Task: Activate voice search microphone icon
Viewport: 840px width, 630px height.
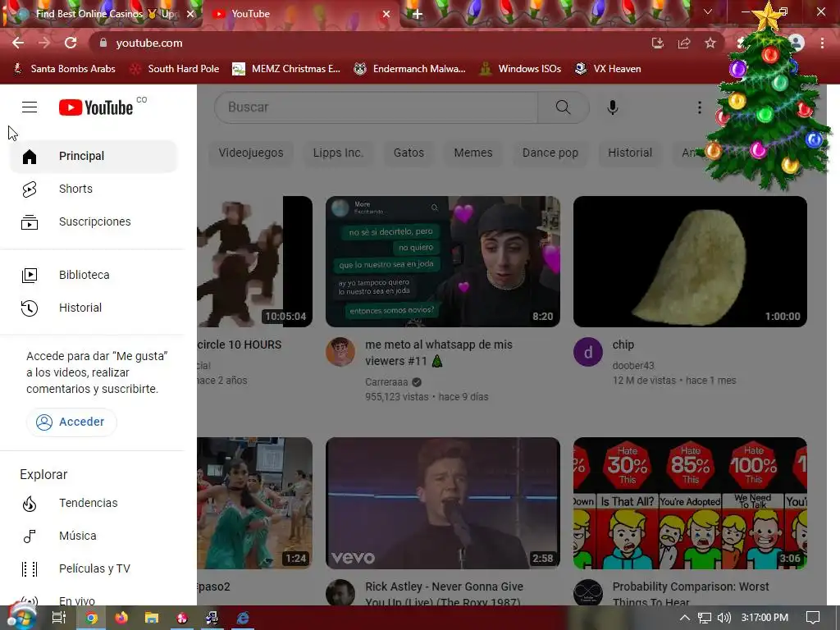Action: 612,107
